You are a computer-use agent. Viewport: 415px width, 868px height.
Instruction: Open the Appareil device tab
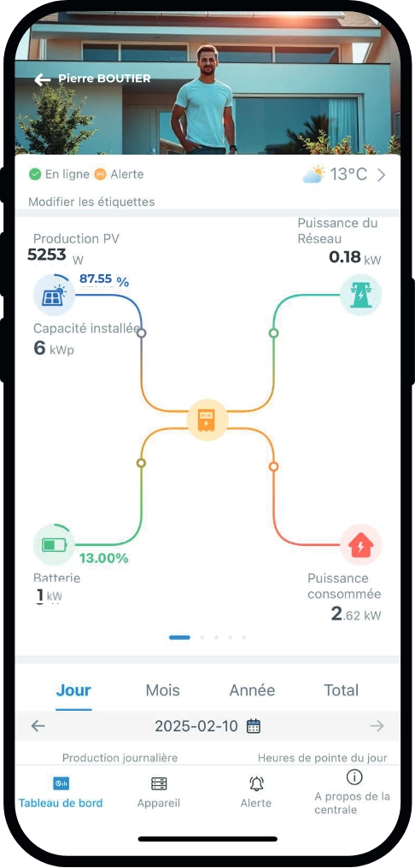coord(159,793)
